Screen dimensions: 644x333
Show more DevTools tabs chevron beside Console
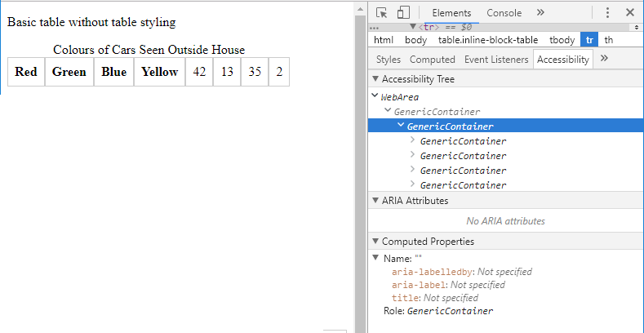(540, 13)
